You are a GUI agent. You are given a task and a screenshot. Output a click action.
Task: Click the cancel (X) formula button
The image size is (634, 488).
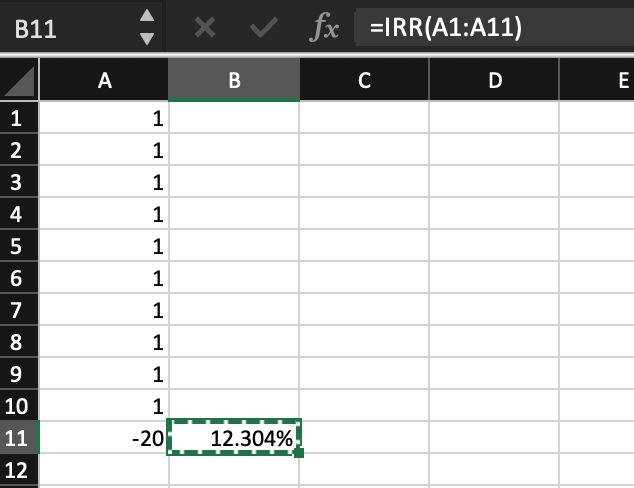[205, 28]
